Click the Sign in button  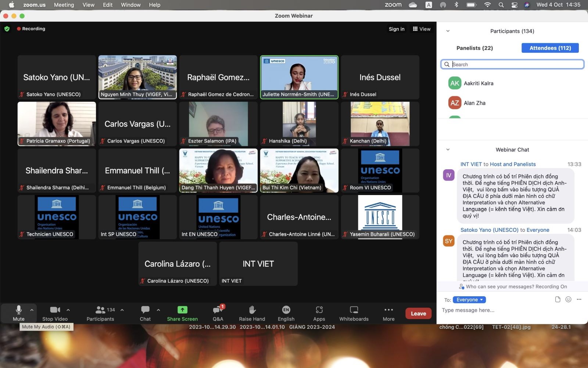point(397,29)
